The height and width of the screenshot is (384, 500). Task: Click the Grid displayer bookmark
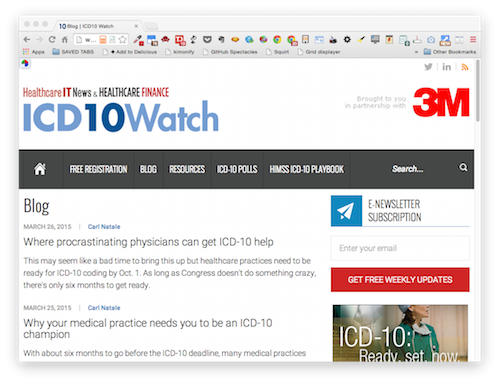coord(319,52)
